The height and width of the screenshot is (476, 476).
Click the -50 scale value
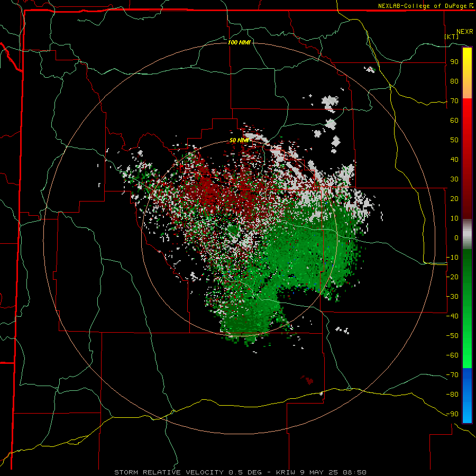pos(452,336)
